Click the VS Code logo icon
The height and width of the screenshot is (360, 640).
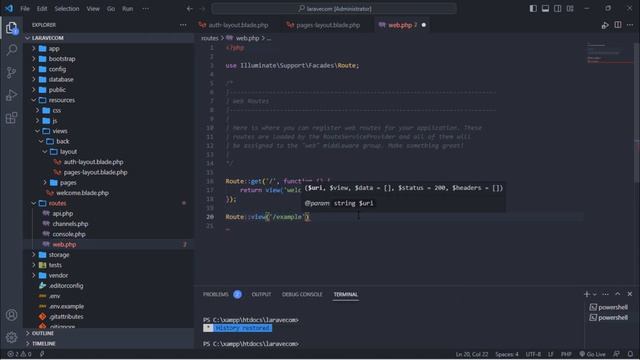click(9, 8)
